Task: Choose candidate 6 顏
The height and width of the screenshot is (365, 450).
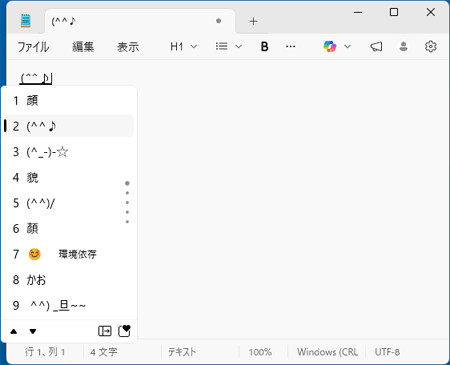Action: pos(69,229)
